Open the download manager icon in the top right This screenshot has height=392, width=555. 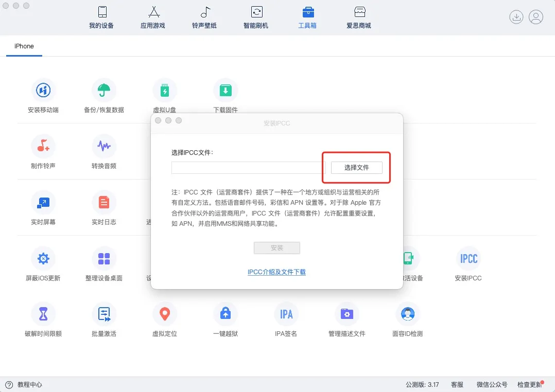coord(516,17)
